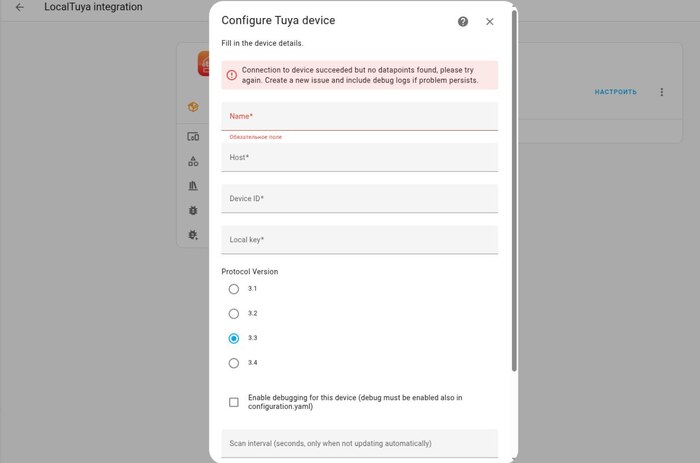The image size is (700, 463).
Task: Focus the Host input field
Action: [x=359, y=157]
